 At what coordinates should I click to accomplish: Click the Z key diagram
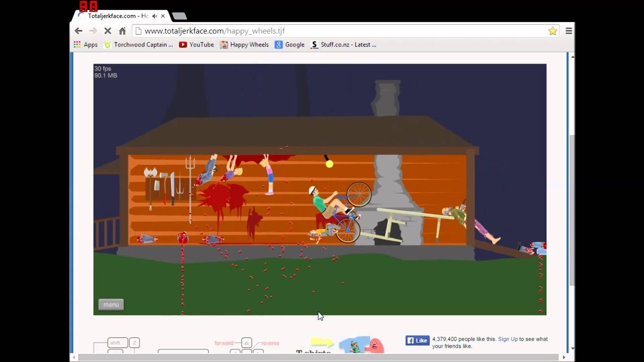click(x=134, y=343)
